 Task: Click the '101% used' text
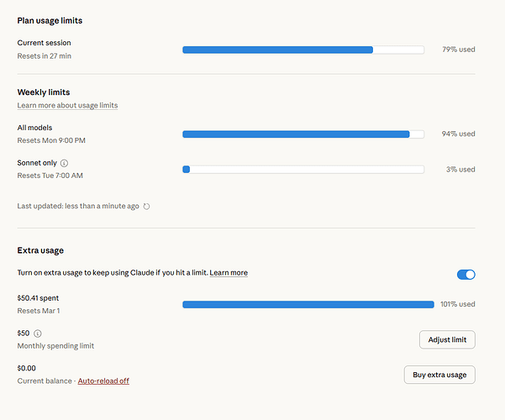[x=458, y=304]
